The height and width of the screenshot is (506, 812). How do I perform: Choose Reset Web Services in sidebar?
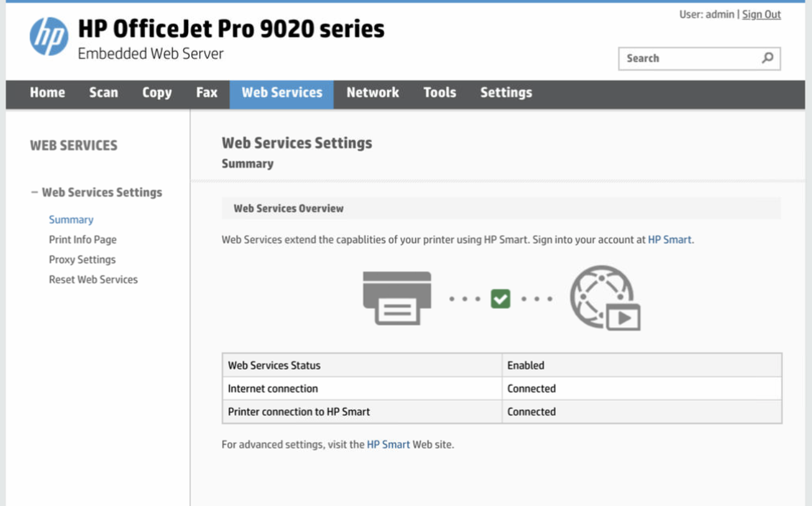[93, 280]
